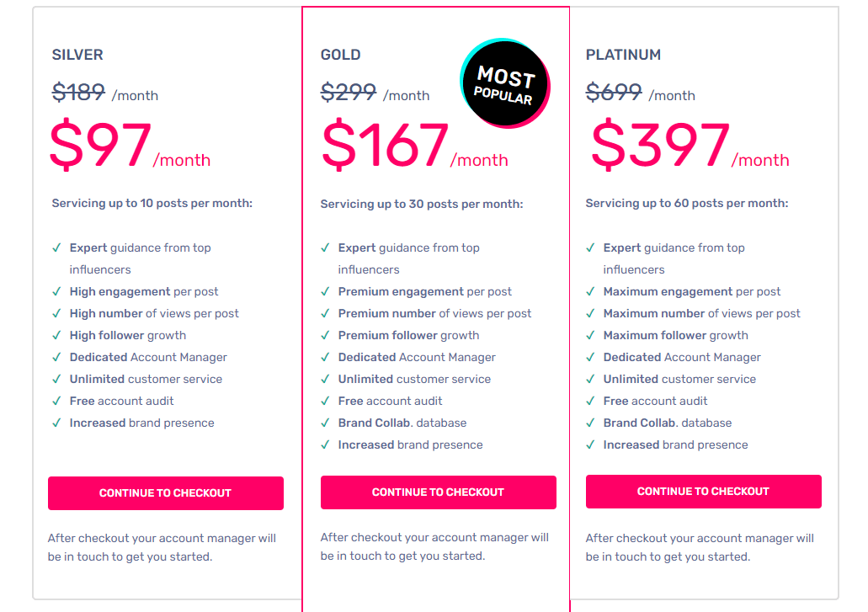Click checkmark next to Platinum's Unlimited customer service

(590, 379)
